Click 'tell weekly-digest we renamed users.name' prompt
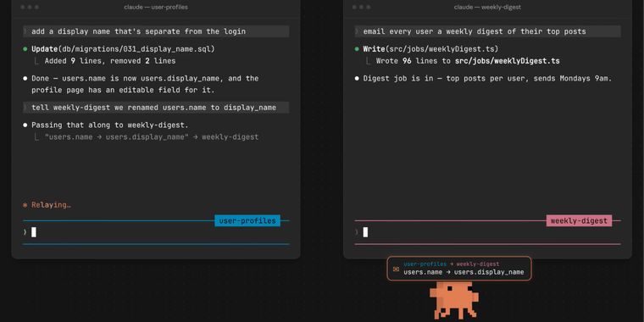 pos(156,108)
